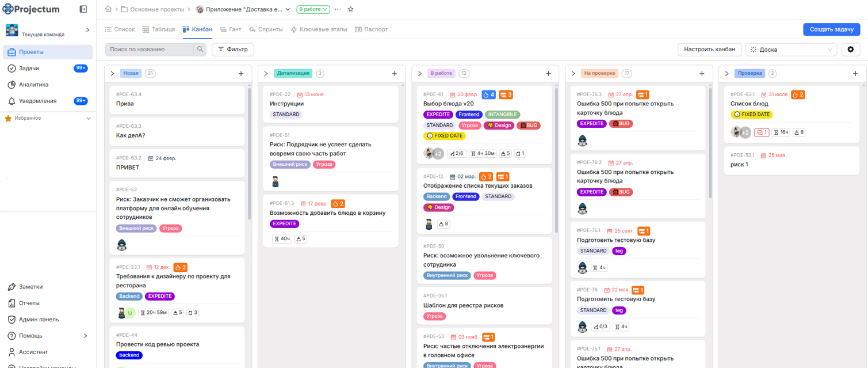The image size is (868, 368).
Task: Expand the Помощь submenu
Action: point(86,336)
